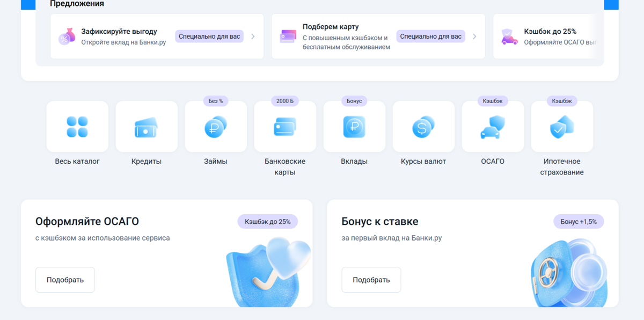Open the Весь каталог label link
Viewport: 644px width, 320px height.
77,161
